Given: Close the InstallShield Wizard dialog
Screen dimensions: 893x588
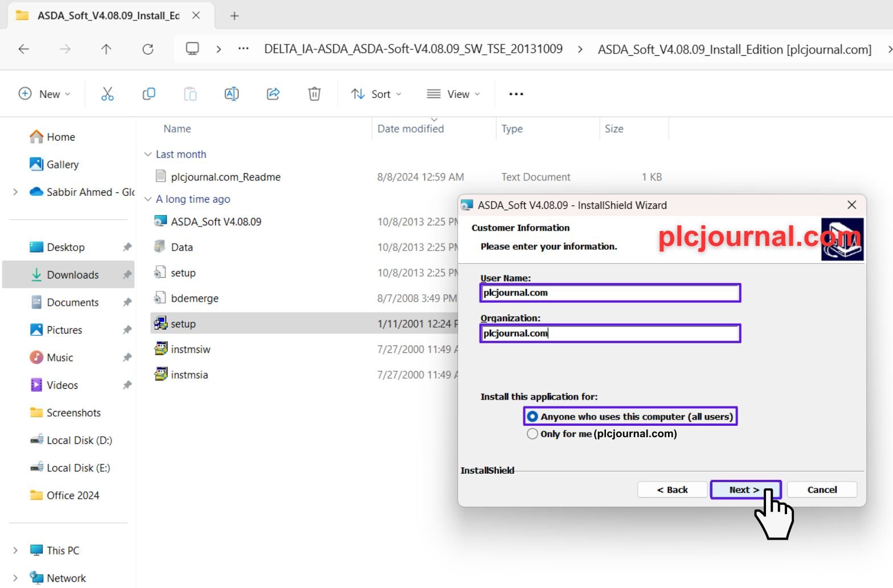Looking at the screenshot, I should [x=851, y=205].
